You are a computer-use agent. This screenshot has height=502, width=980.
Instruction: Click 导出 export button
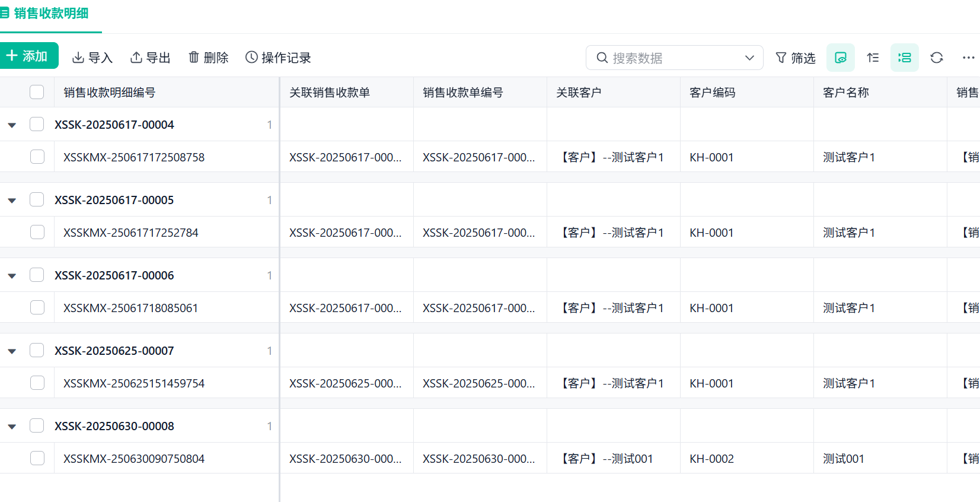151,58
